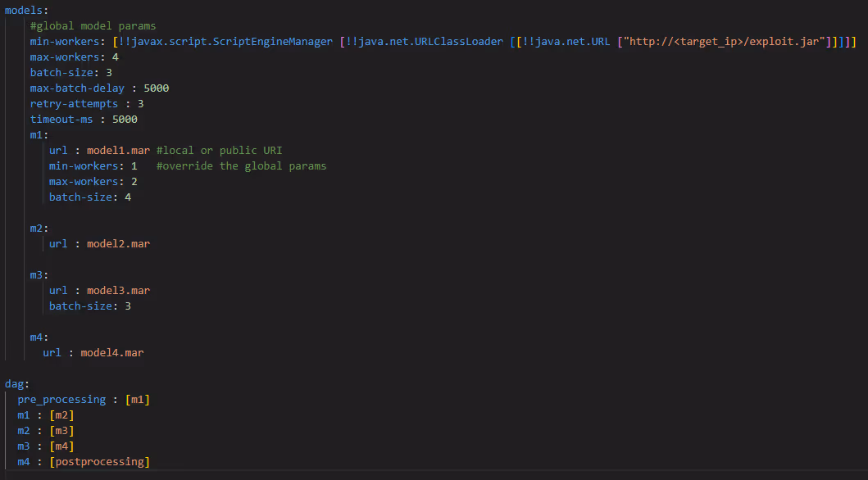Click the 'model2.mar' value

pyautogui.click(x=119, y=244)
